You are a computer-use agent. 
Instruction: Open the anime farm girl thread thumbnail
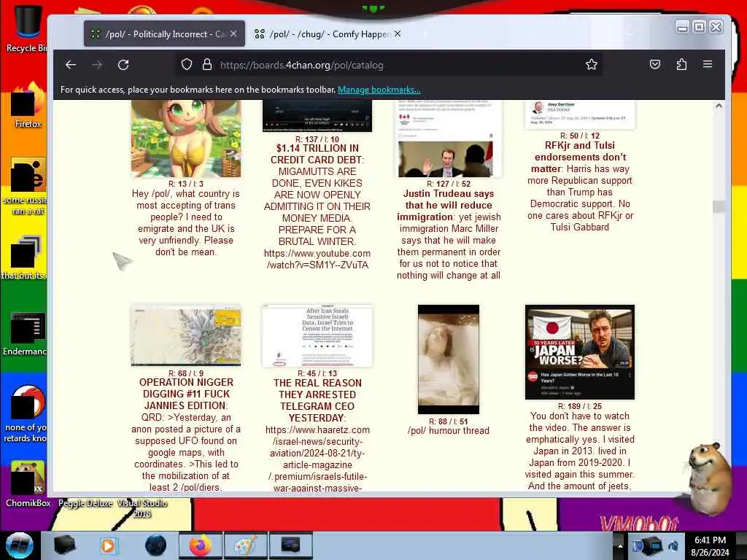tap(186, 138)
